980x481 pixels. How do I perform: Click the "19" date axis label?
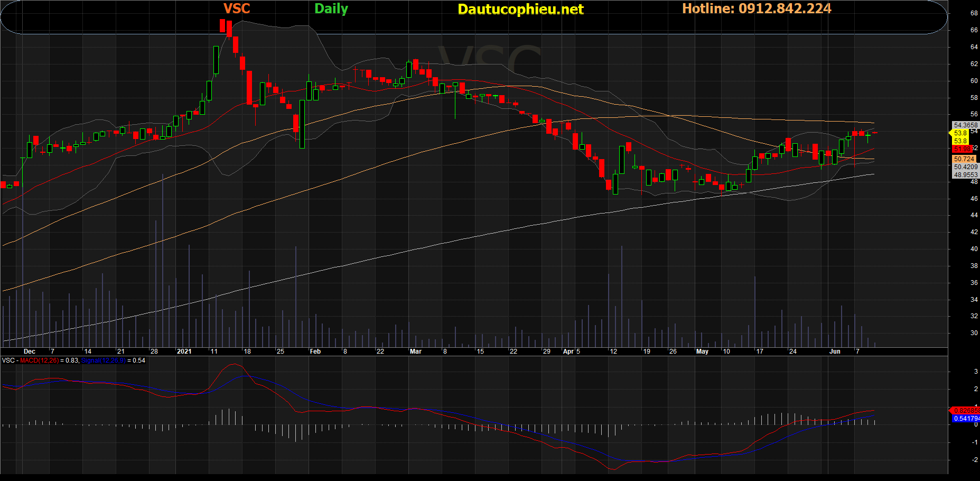pyautogui.click(x=647, y=351)
